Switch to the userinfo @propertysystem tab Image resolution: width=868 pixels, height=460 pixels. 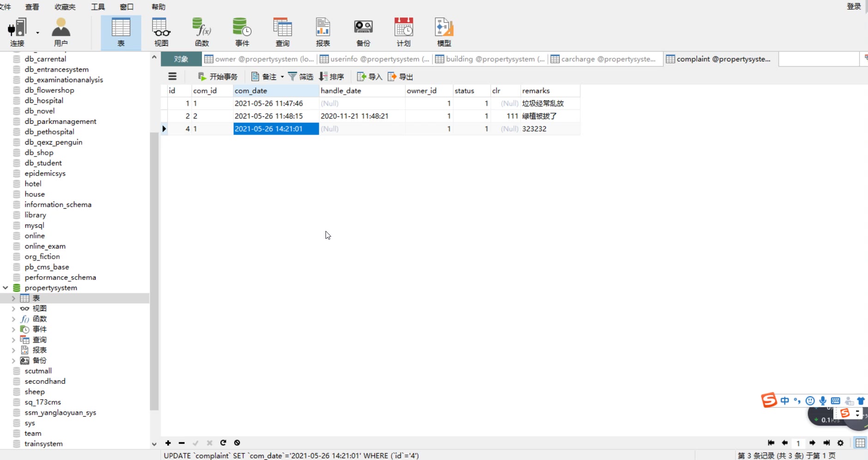coord(375,59)
